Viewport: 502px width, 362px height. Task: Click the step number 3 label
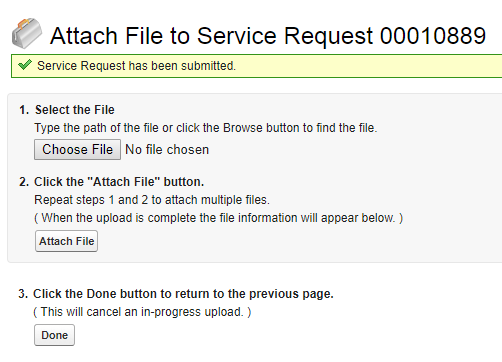pyautogui.click(x=23, y=294)
